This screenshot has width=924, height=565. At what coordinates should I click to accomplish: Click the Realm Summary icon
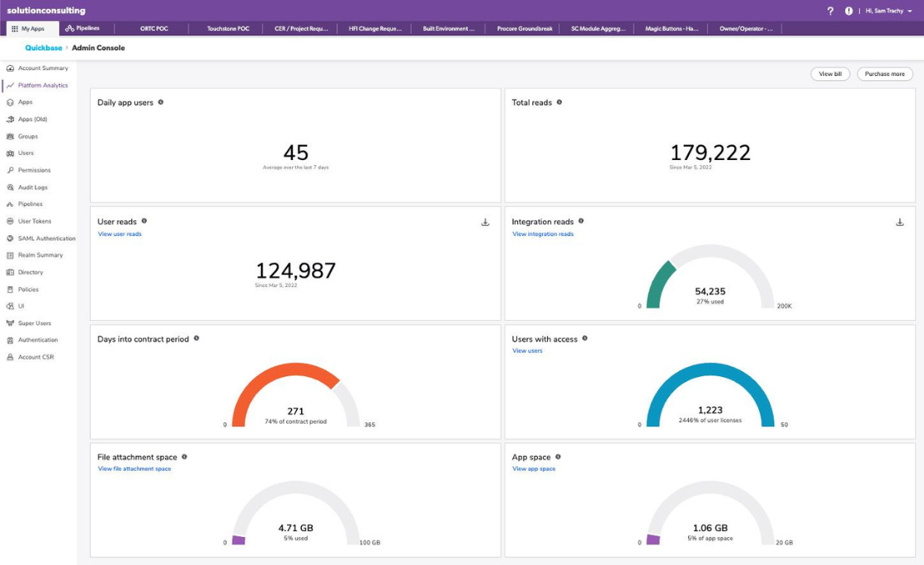click(10, 256)
